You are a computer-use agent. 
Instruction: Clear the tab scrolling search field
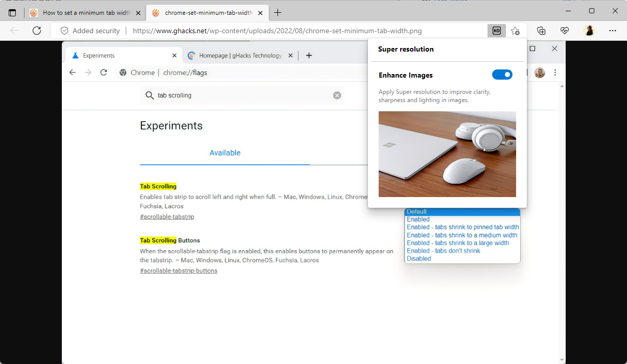pos(337,95)
